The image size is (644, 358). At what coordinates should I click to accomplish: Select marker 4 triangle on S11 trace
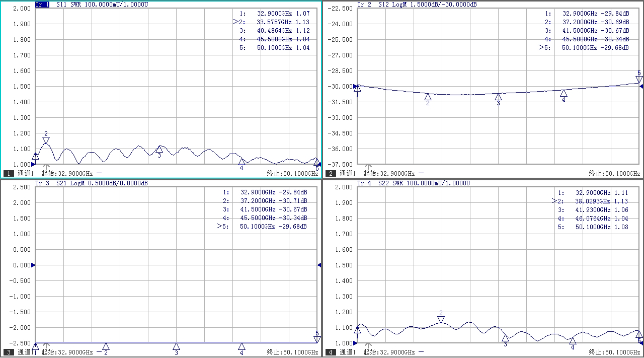(242, 162)
